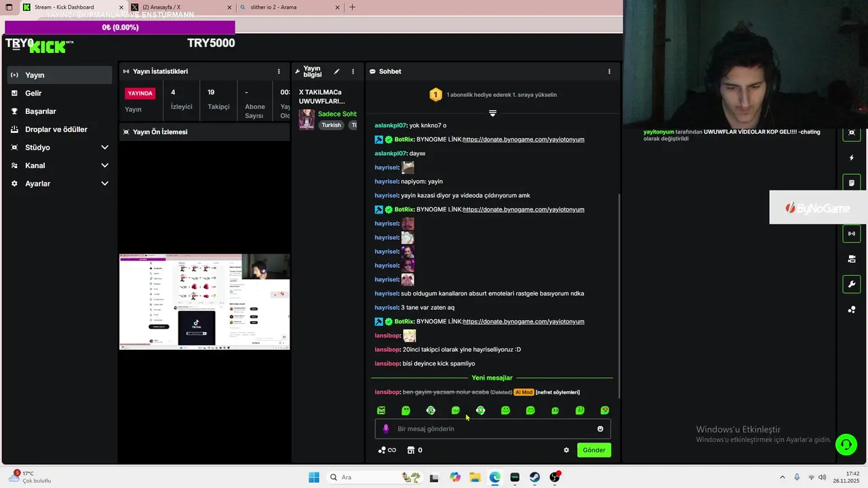Focus the Bir mesaj gönderin field
Viewport: 868px width, 488px height.
[x=493, y=428]
